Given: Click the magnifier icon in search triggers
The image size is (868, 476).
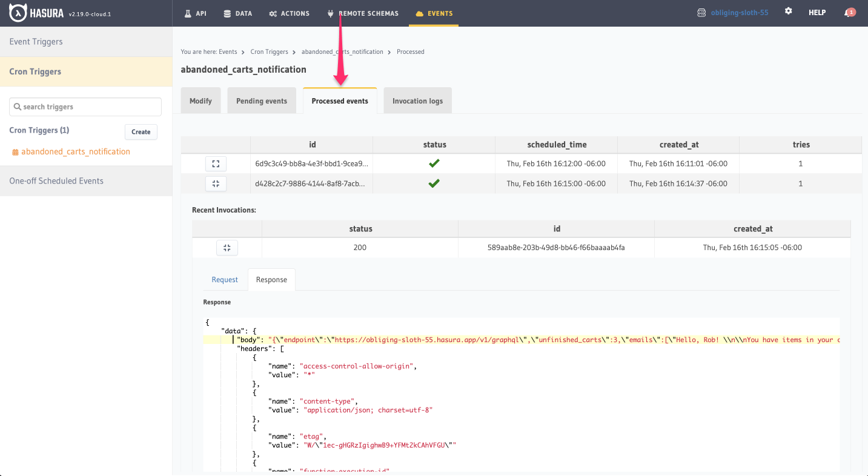Looking at the screenshot, I should click(x=18, y=107).
